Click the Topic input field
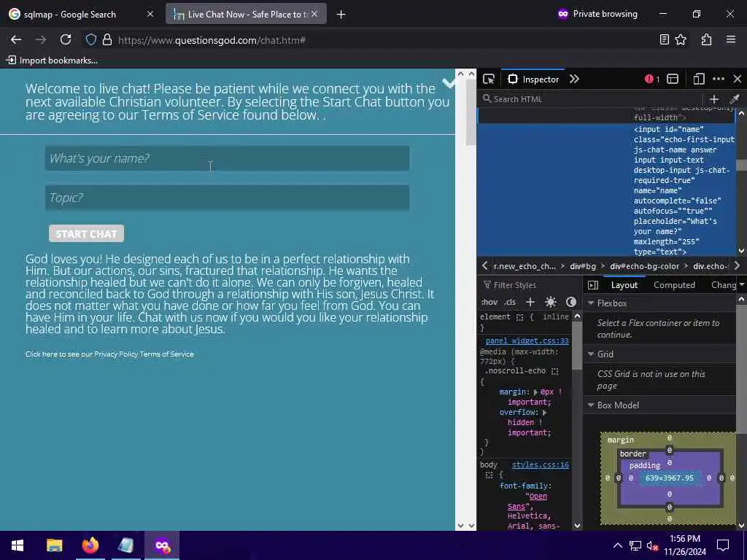 pyautogui.click(x=228, y=198)
